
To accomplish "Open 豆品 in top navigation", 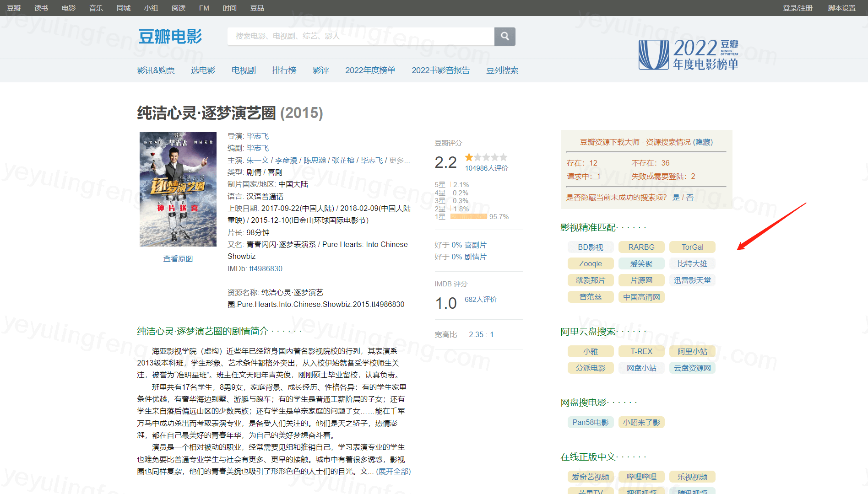I will coord(257,8).
